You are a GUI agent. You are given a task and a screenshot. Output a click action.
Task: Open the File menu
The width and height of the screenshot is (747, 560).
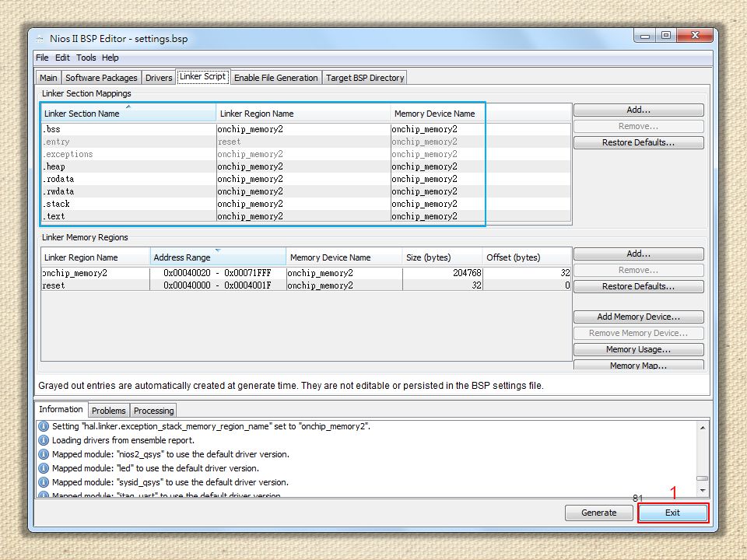[x=42, y=58]
